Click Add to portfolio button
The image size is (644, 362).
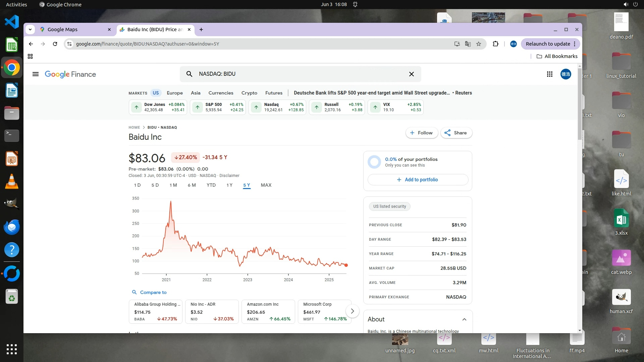[x=418, y=180]
